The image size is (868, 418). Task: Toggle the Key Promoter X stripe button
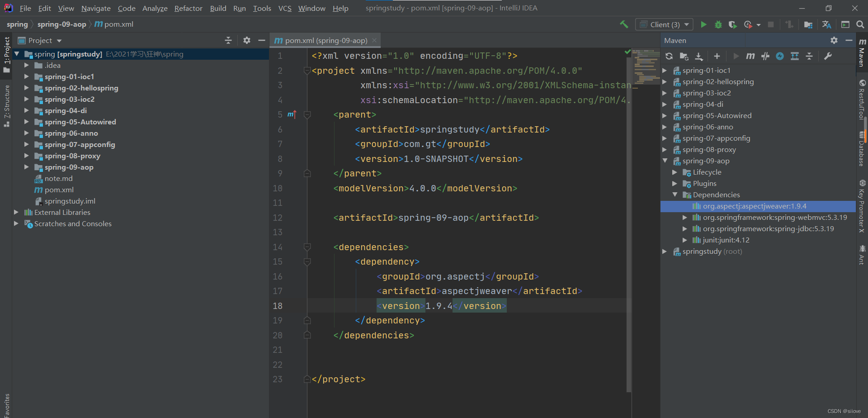pos(862,206)
